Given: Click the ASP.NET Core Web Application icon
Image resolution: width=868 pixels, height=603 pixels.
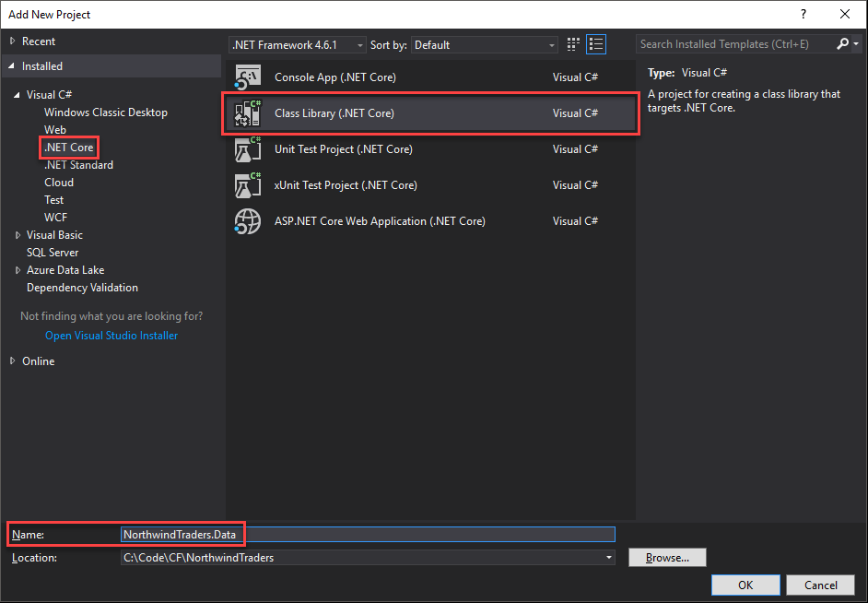Looking at the screenshot, I should click(249, 221).
